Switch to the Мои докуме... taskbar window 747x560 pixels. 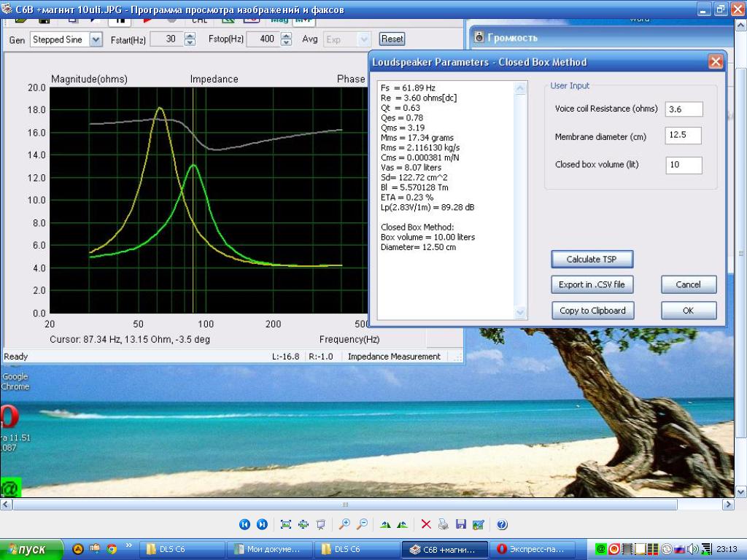pyautogui.click(x=270, y=549)
